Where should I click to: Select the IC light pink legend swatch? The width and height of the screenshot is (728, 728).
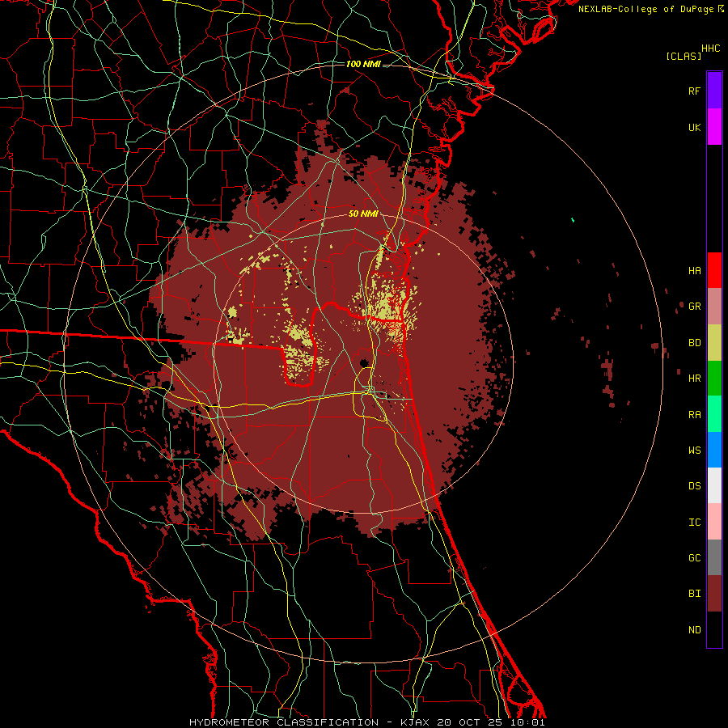714,522
